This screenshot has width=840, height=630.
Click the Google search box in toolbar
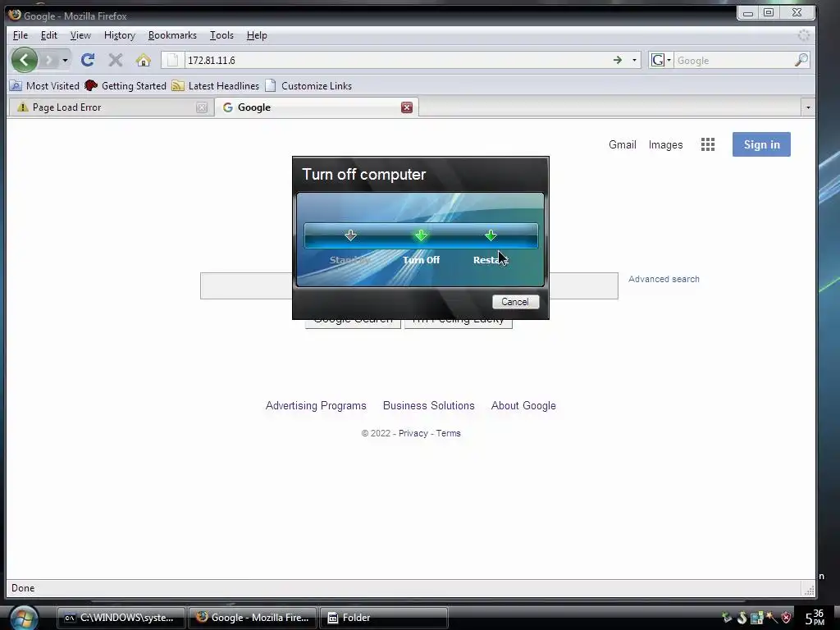[x=733, y=60]
